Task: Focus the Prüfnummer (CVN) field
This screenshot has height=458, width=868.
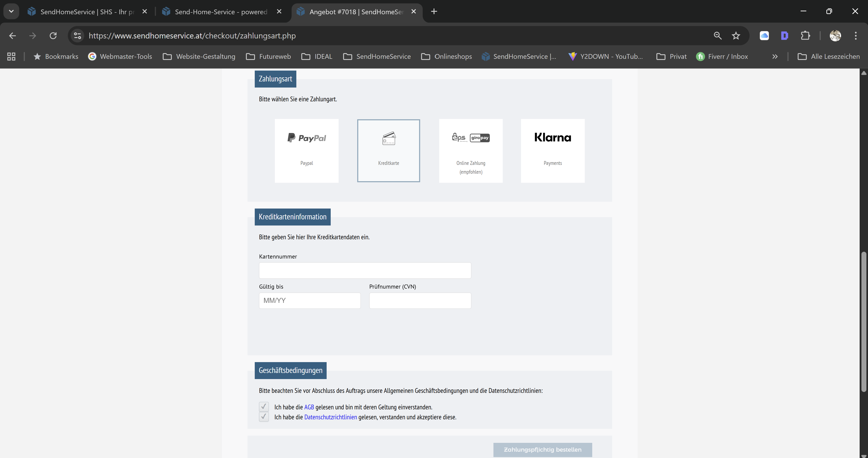Action: (x=420, y=301)
